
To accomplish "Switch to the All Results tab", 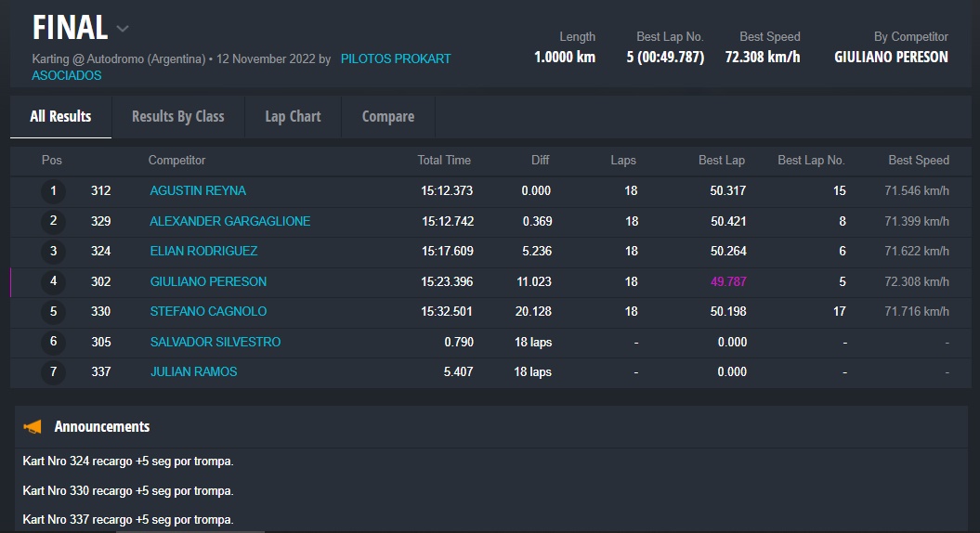I will [60, 117].
